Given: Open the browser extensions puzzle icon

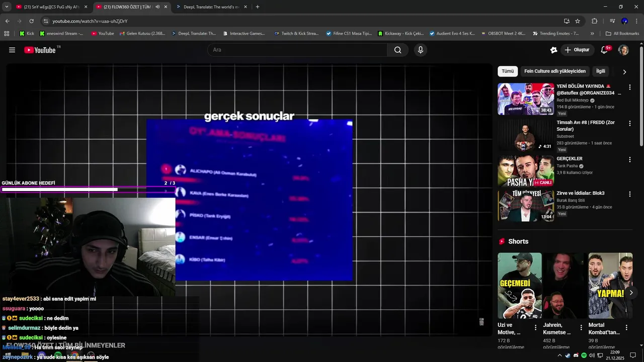Looking at the screenshot, I should click(x=595, y=21).
